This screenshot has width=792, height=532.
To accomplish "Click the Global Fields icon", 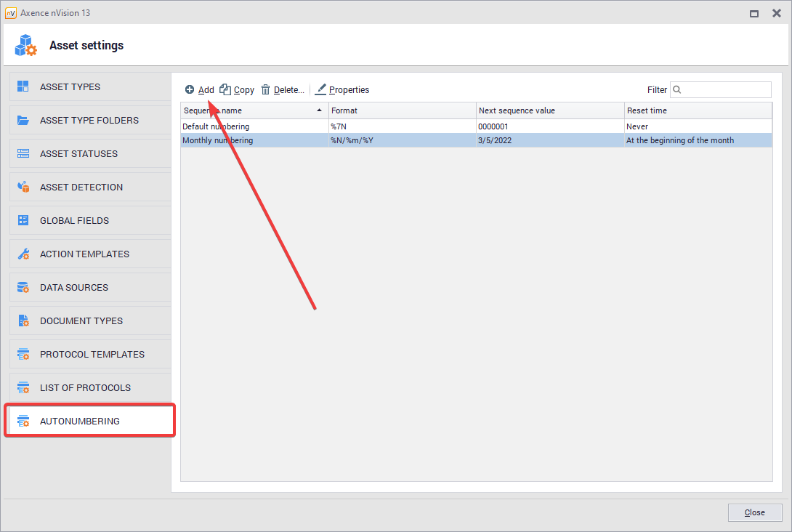I will [x=23, y=220].
